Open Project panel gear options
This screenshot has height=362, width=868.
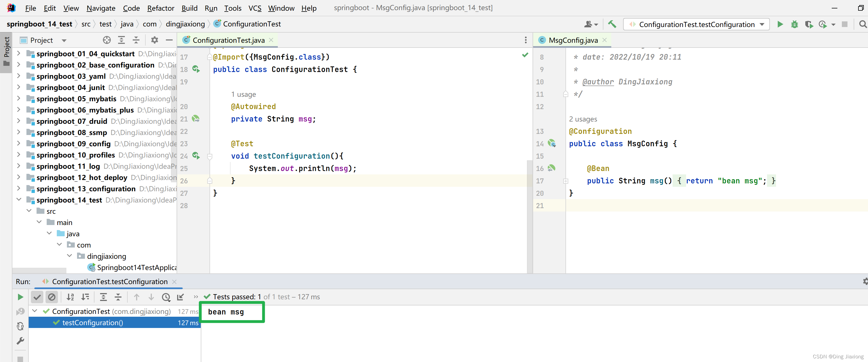pos(154,40)
